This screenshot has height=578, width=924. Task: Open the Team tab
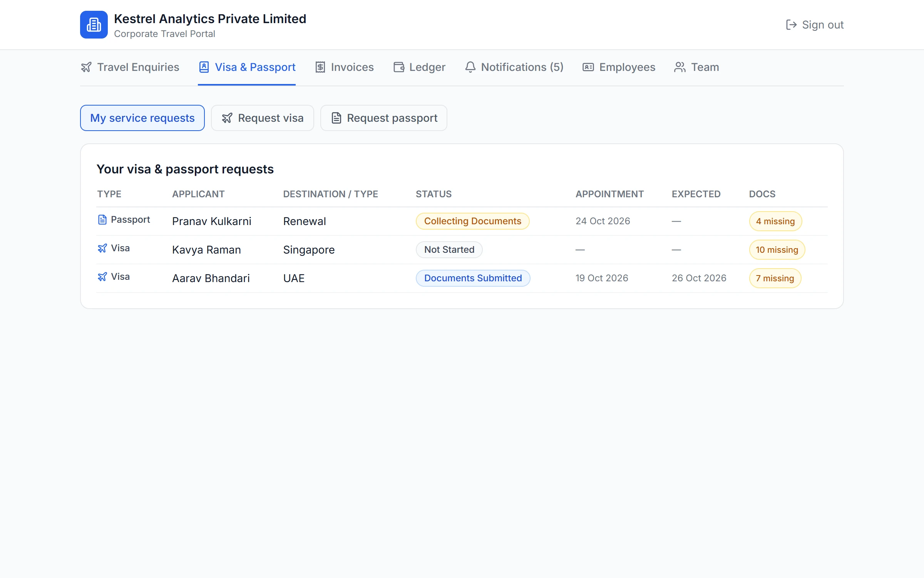[x=696, y=67]
